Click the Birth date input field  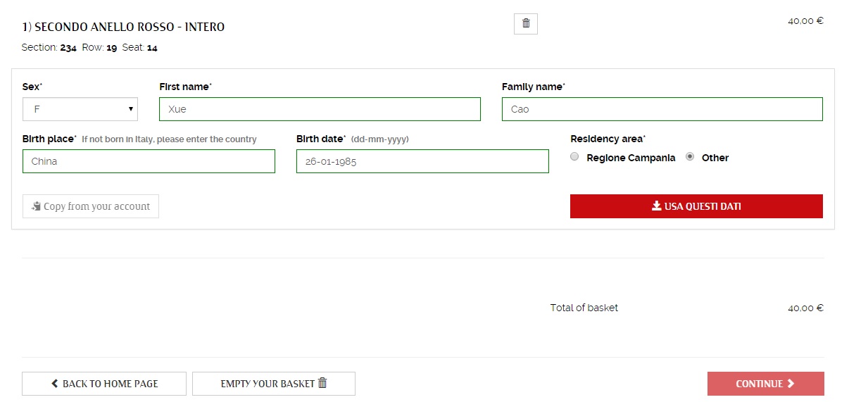click(x=422, y=161)
